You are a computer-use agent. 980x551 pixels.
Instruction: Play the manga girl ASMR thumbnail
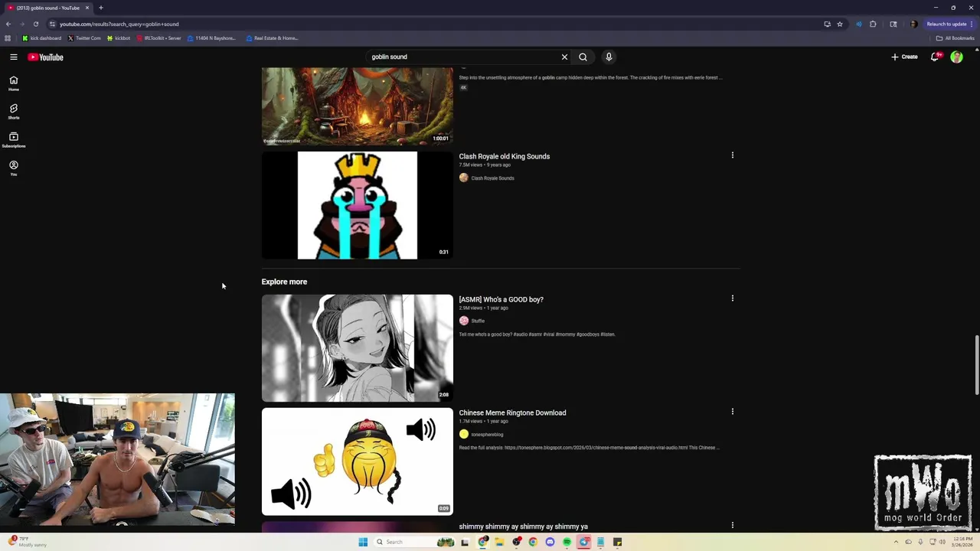click(357, 348)
